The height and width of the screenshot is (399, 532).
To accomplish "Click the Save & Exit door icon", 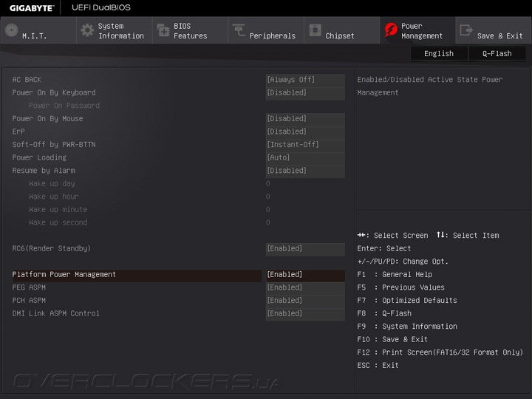I will [x=466, y=30].
